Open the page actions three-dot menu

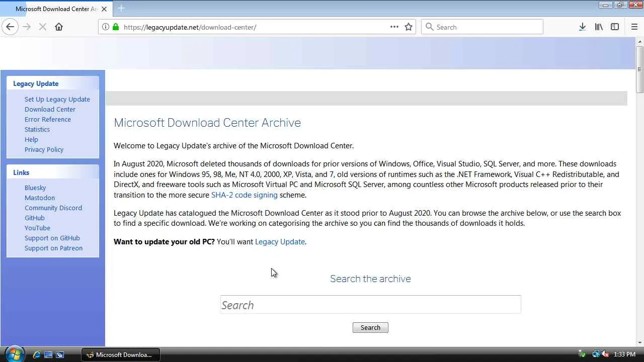(x=394, y=27)
